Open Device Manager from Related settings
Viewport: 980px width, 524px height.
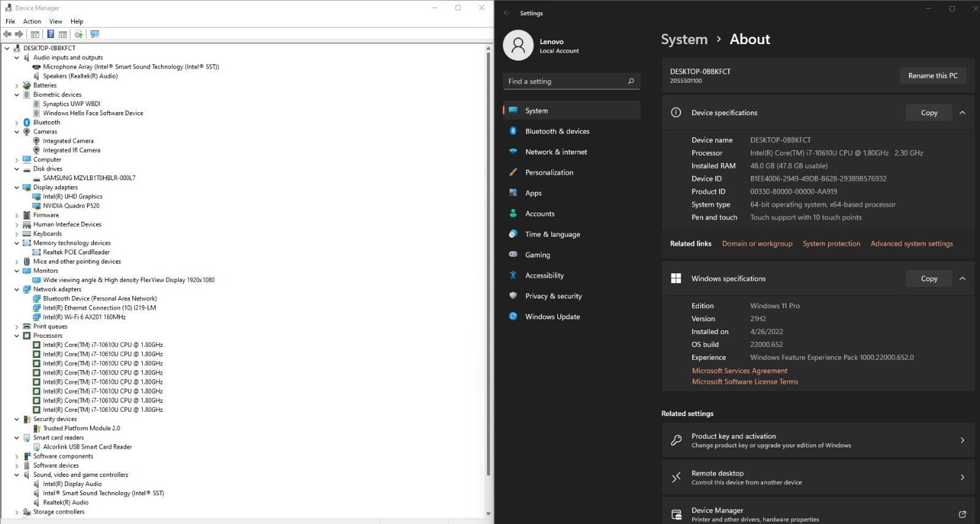tap(818, 512)
